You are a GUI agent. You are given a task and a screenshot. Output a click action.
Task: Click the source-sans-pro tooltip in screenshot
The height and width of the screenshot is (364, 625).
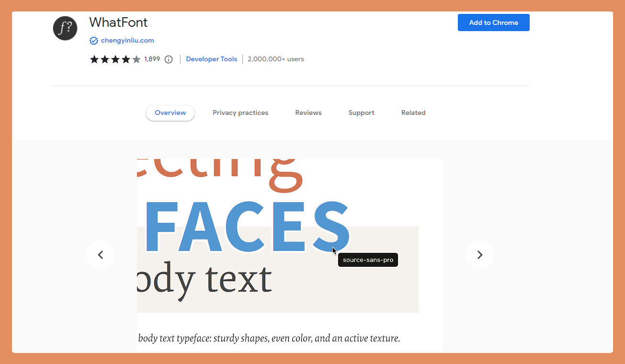(368, 260)
